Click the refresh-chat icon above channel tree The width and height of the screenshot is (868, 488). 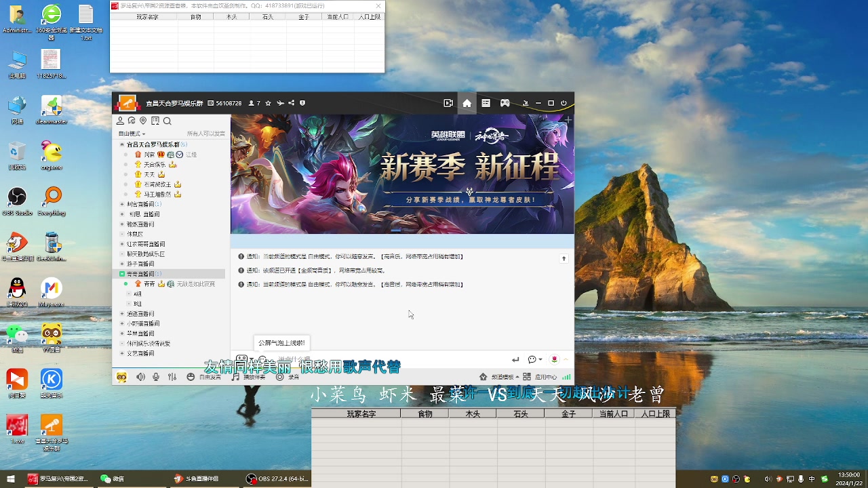132,121
